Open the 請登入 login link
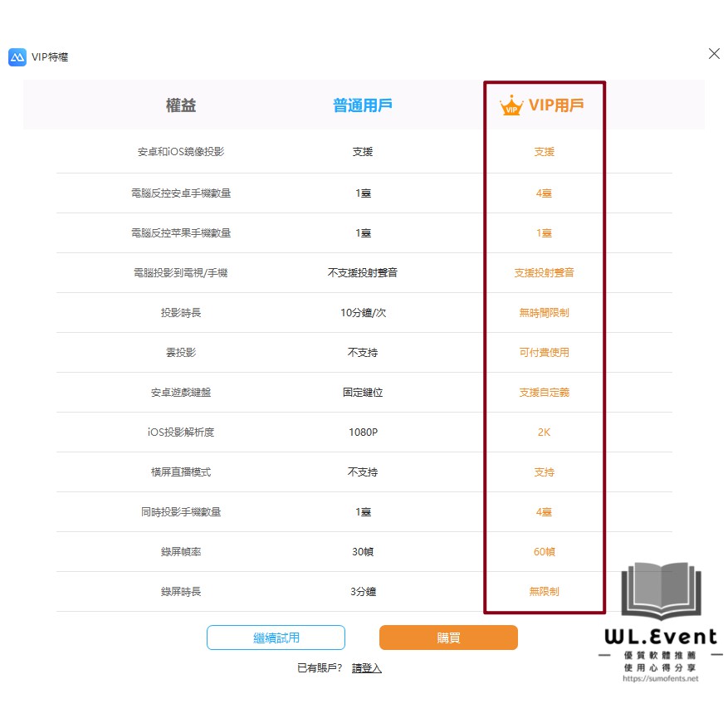The width and height of the screenshot is (728, 728). (367, 667)
